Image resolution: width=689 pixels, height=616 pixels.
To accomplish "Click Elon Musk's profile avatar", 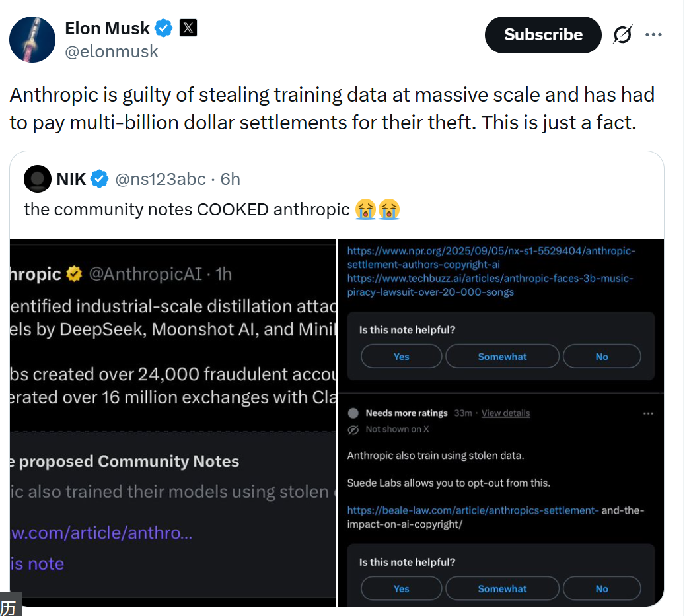I will tap(32, 40).
